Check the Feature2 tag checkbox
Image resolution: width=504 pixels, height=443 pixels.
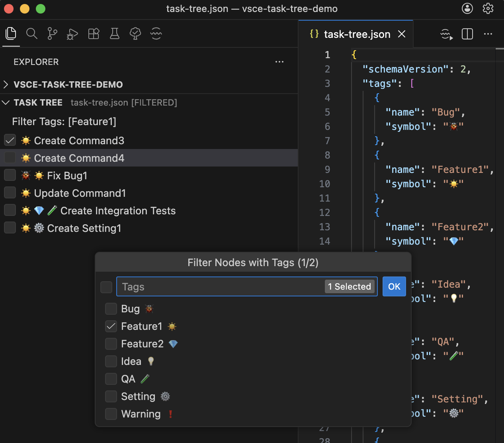click(x=111, y=344)
